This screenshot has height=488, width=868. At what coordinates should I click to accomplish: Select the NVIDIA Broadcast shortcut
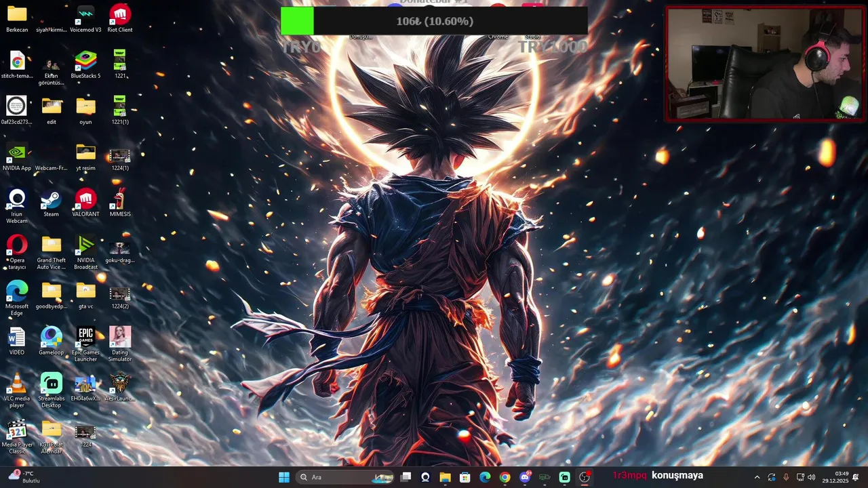(x=85, y=252)
